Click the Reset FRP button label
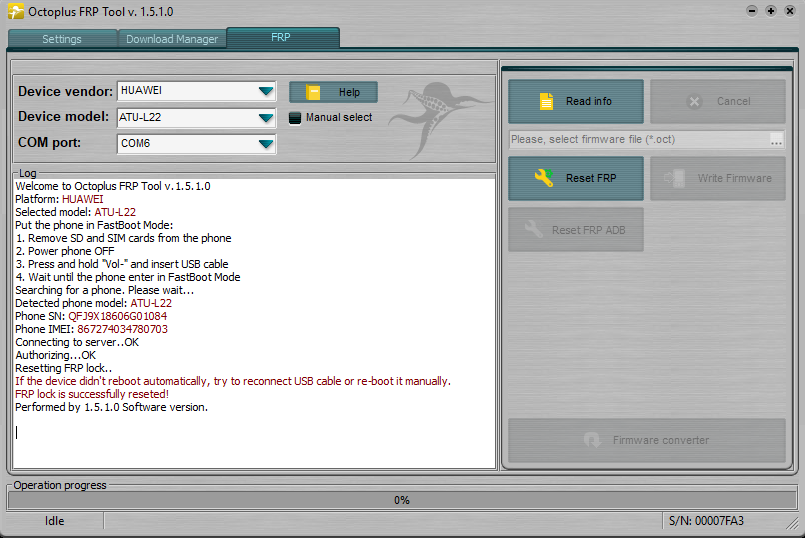This screenshot has width=805, height=538. pos(591,178)
